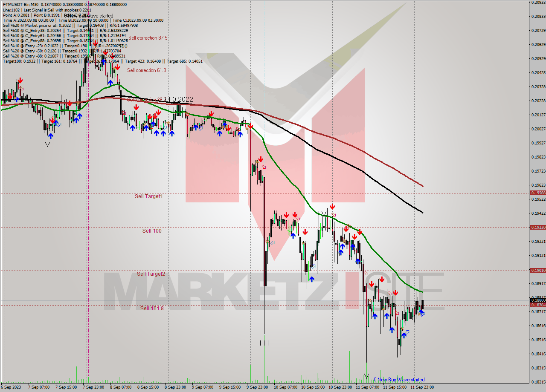This screenshot has height=392, width=546.
Task: Click the 0.19723 price axis value
Action: tap(538, 171)
